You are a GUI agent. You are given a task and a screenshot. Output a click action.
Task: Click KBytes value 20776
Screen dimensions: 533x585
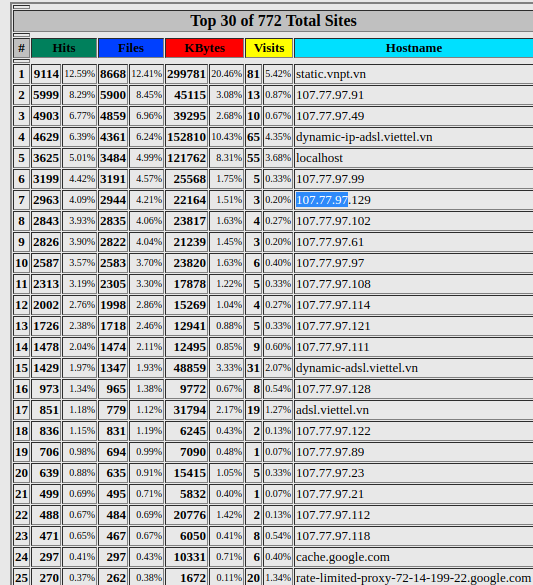pos(189,515)
